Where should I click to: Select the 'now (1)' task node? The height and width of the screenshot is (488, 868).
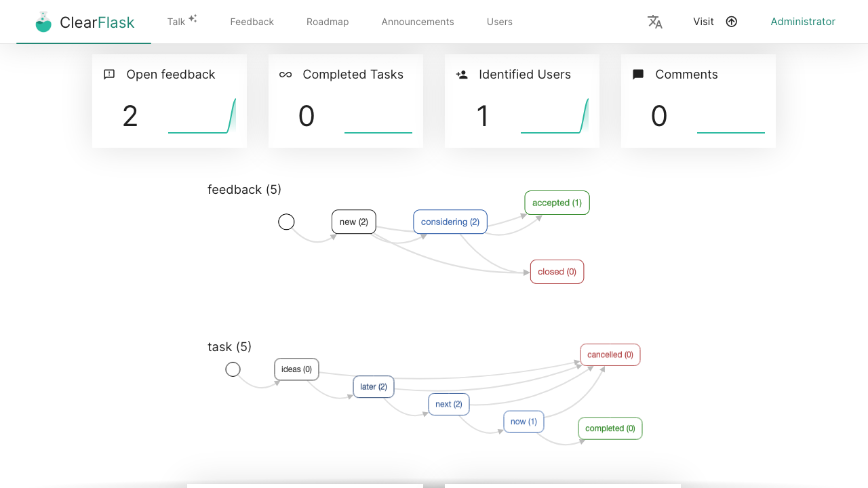coord(524,422)
